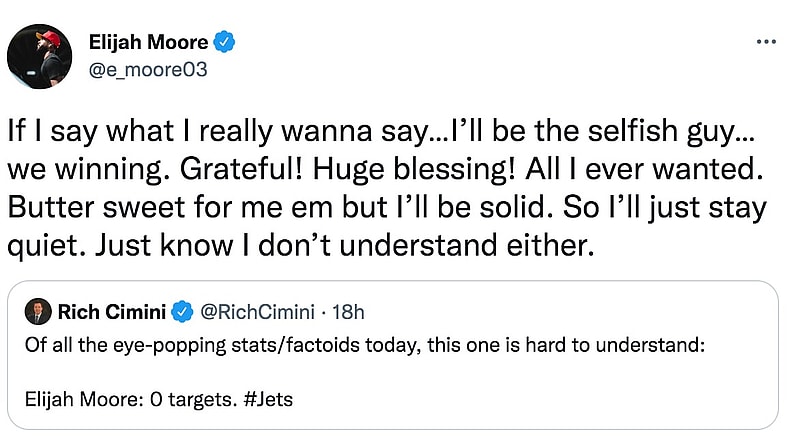Click the Elijah Moore display name
Screen dimensions: 788x444
click(146, 42)
